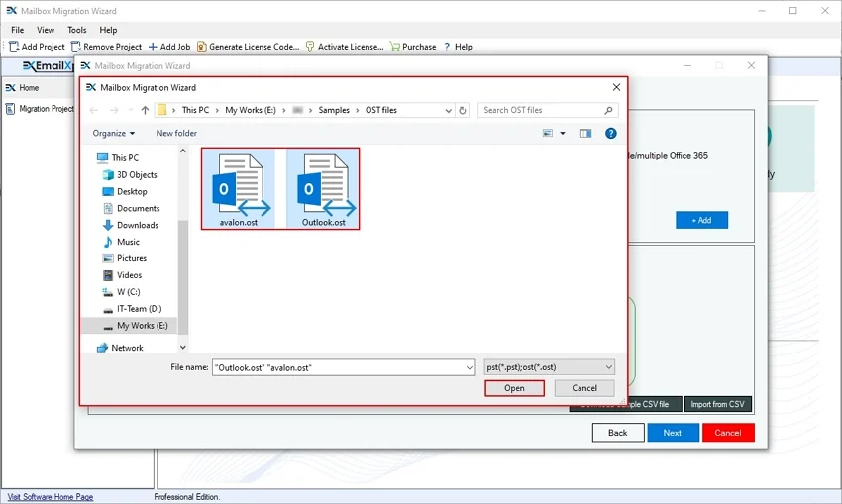Click My Works (E:) in breadcrumb

click(251, 110)
